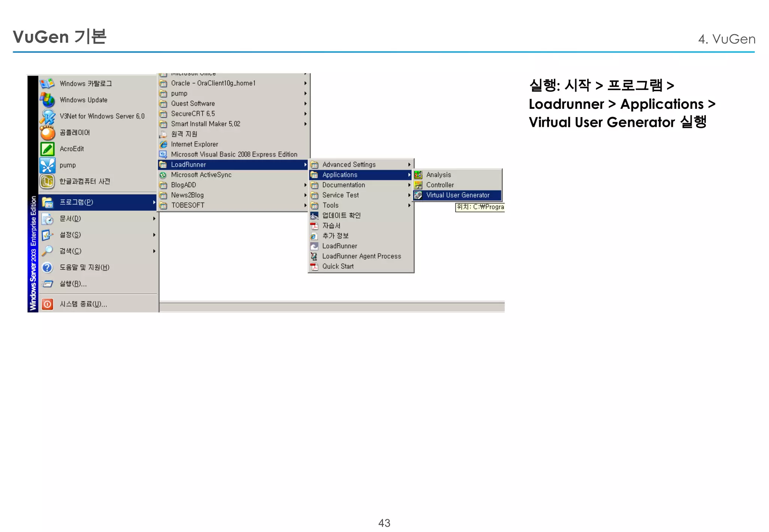Open the BlogADD menu entry
The width and height of the screenshot is (769, 532).
point(233,185)
